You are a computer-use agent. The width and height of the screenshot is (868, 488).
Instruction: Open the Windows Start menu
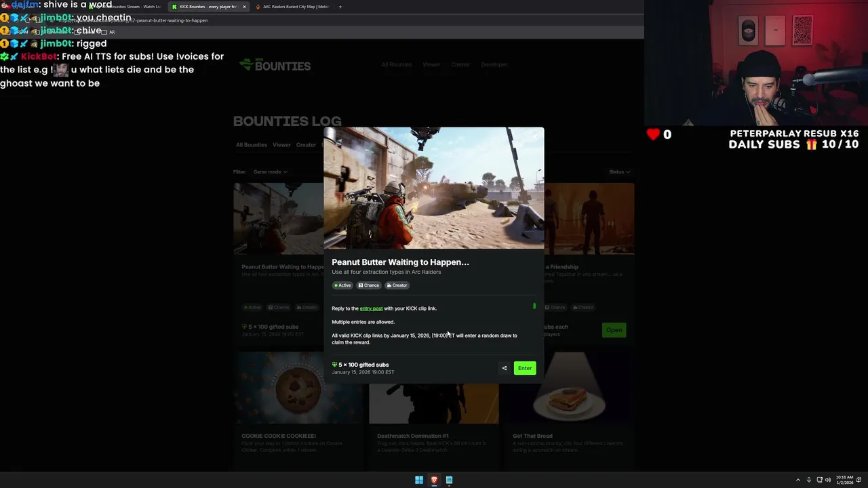[x=419, y=480]
